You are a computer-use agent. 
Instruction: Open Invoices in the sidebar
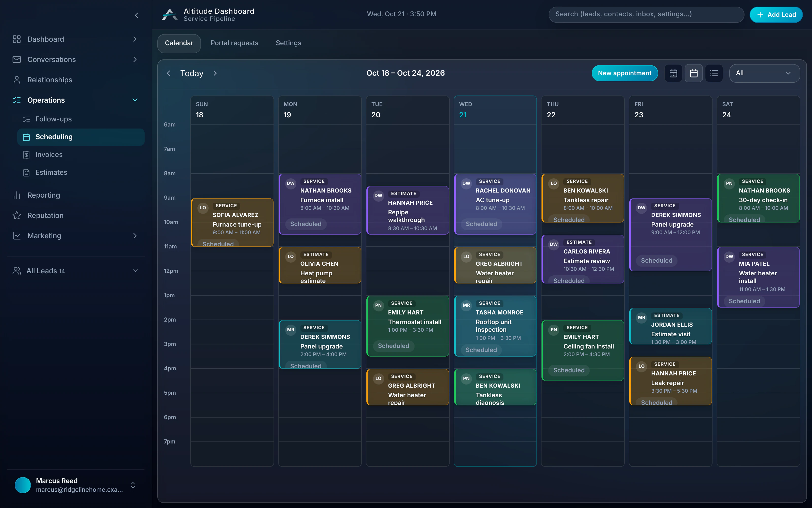click(80, 154)
